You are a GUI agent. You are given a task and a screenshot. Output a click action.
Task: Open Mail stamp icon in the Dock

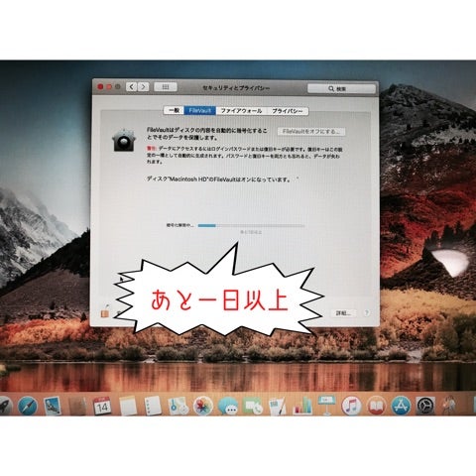point(53,406)
